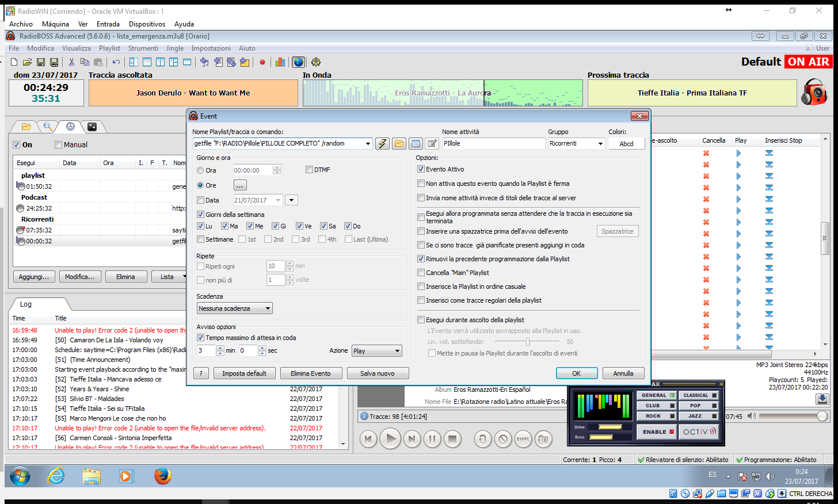This screenshot has height=504, width=838.
Task: Switch to the search magnifier tab
Action: click(48, 127)
